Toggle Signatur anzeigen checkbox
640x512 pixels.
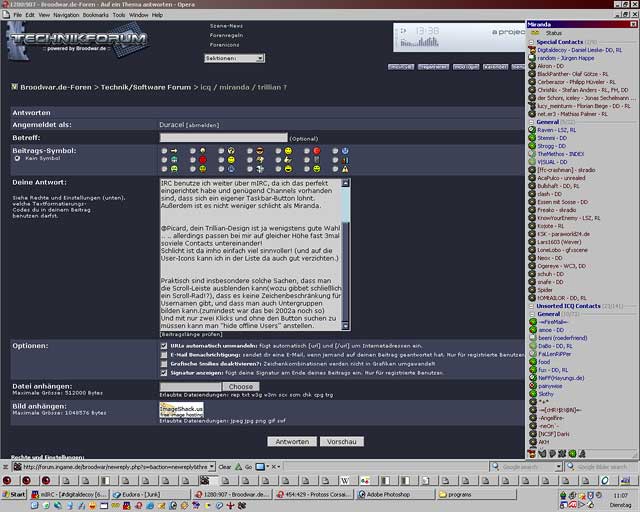(x=164, y=373)
